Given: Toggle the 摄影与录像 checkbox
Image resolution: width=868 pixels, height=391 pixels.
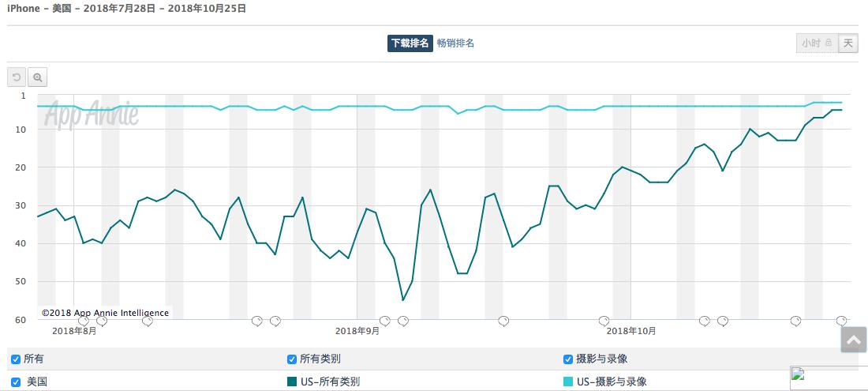Looking at the screenshot, I should click(568, 359).
